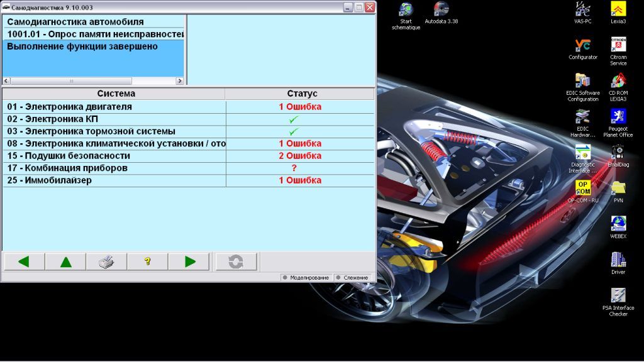The image size is (644, 362).
Task: Click 'Выполнение функции завершено' message line
Action: click(94, 47)
